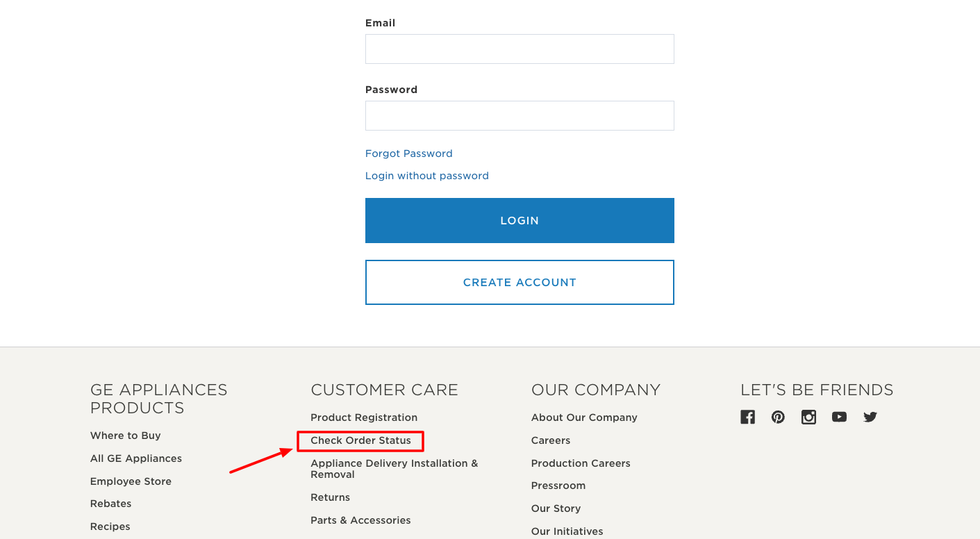Check Order Status
Image resolution: width=980 pixels, height=539 pixels.
360,440
